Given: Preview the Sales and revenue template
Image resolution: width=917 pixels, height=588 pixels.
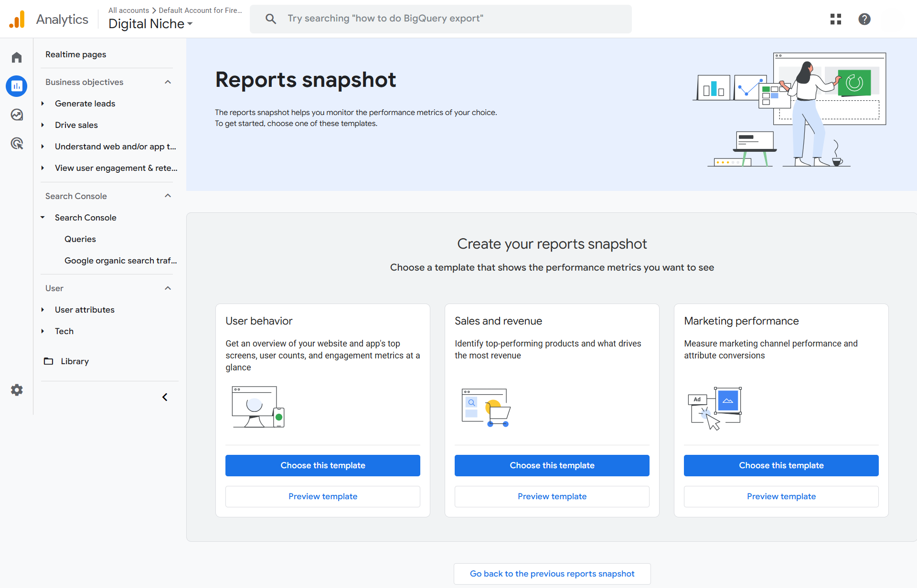Looking at the screenshot, I should (552, 496).
